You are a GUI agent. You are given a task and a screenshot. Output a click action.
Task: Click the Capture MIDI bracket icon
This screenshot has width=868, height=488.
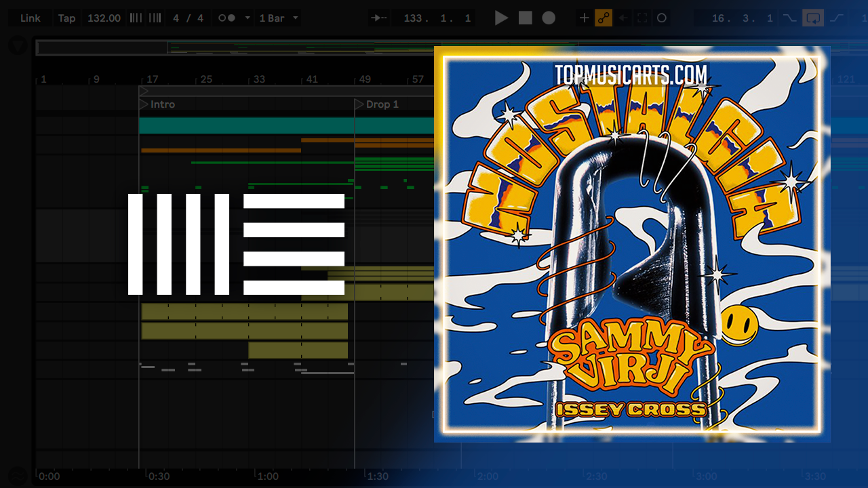click(642, 18)
